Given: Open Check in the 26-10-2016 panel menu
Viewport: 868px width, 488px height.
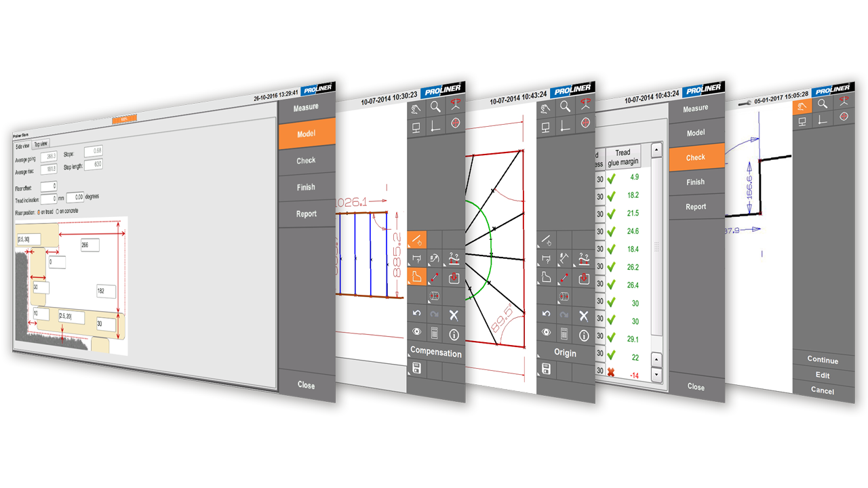Looking at the screenshot, I should pos(307,160).
